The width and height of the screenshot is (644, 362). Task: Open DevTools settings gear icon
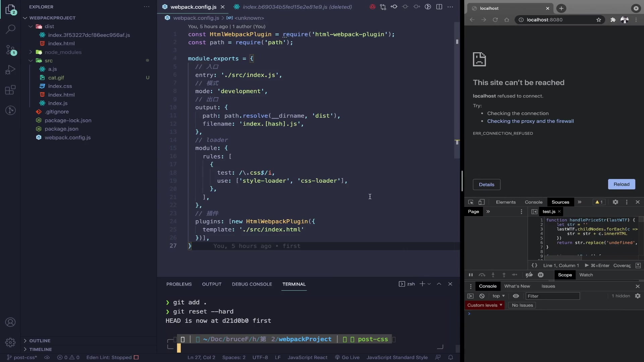[615, 202]
